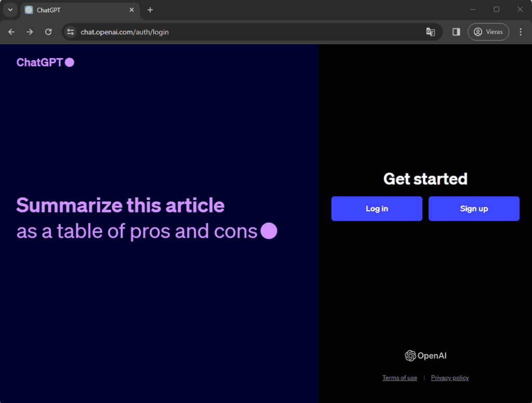Toggle the browser side panel

point(456,32)
